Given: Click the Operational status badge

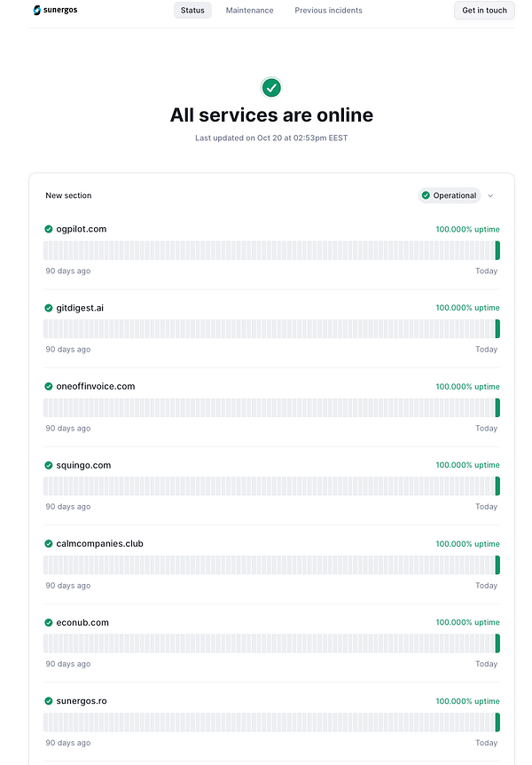Looking at the screenshot, I should tap(450, 195).
